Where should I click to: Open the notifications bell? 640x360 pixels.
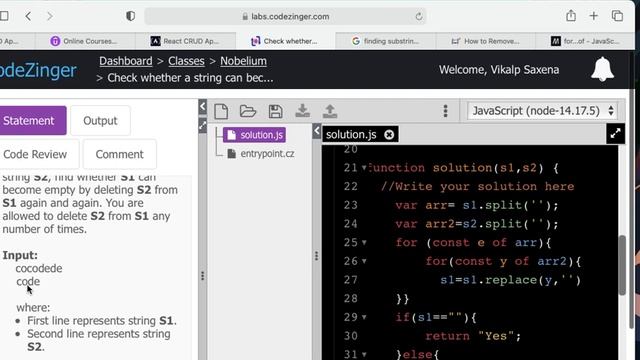pos(602,69)
